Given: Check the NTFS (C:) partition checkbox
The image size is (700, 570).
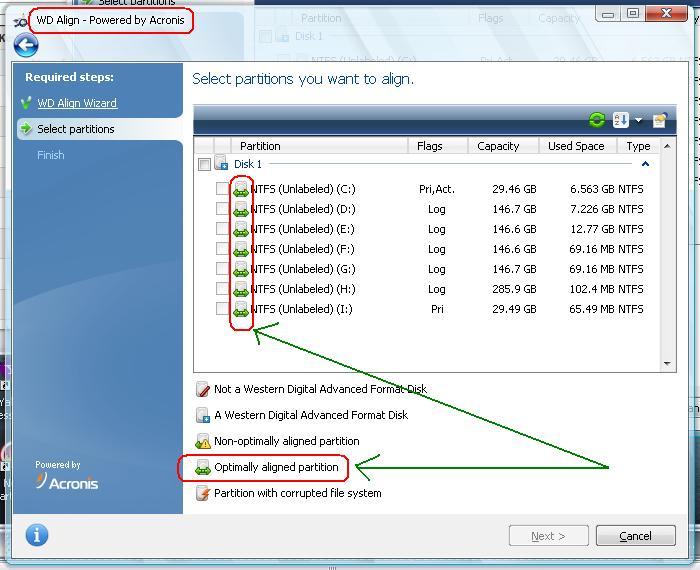Looking at the screenshot, I should pos(222,188).
